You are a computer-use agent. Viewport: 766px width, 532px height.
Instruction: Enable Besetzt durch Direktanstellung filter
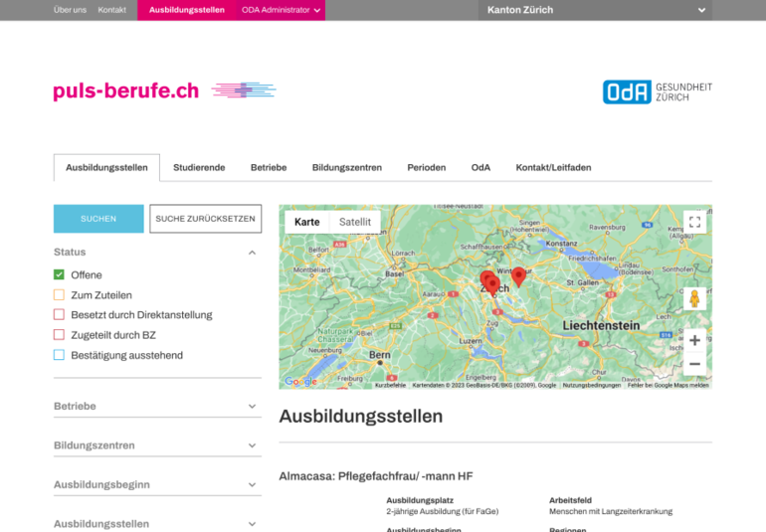point(59,315)
